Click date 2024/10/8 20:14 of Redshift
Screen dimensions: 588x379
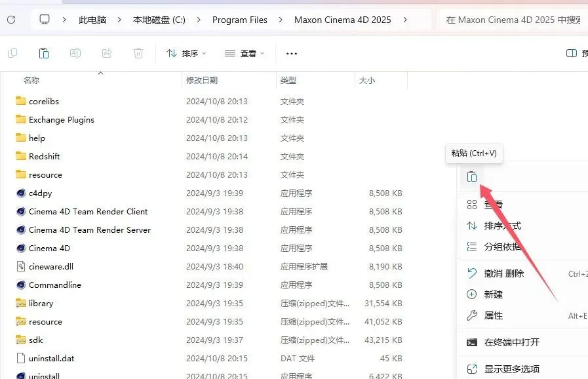coord(217,157)
